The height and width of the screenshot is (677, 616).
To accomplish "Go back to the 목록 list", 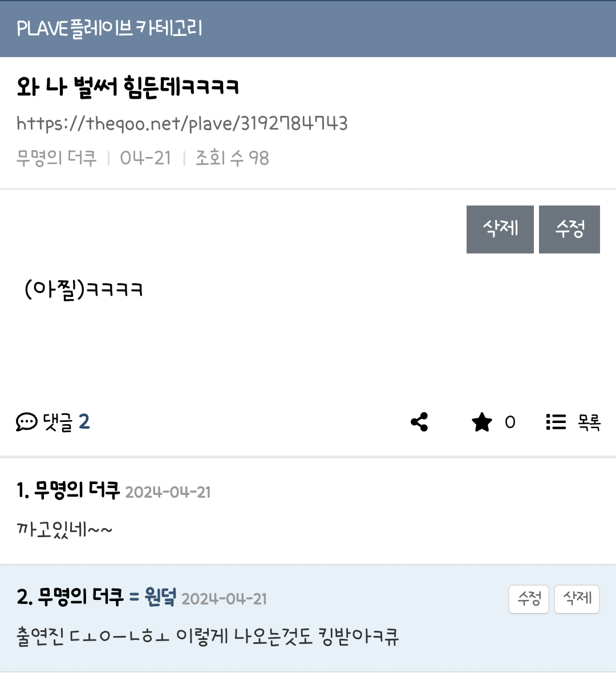I will (x=589, y=422).
